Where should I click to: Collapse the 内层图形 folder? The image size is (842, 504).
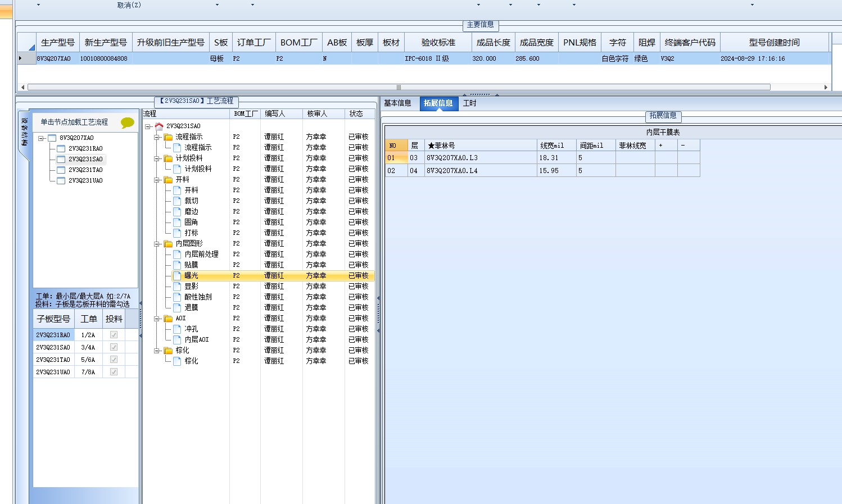[x=157, y=244]
